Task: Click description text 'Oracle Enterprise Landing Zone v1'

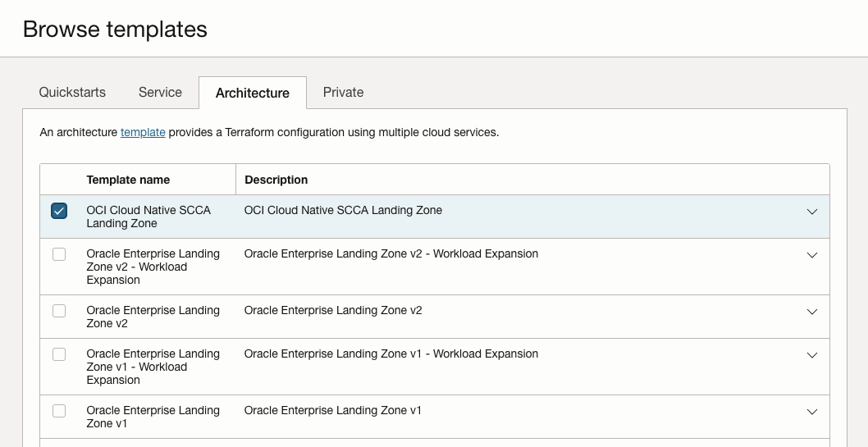Action: tap(333, 410)
